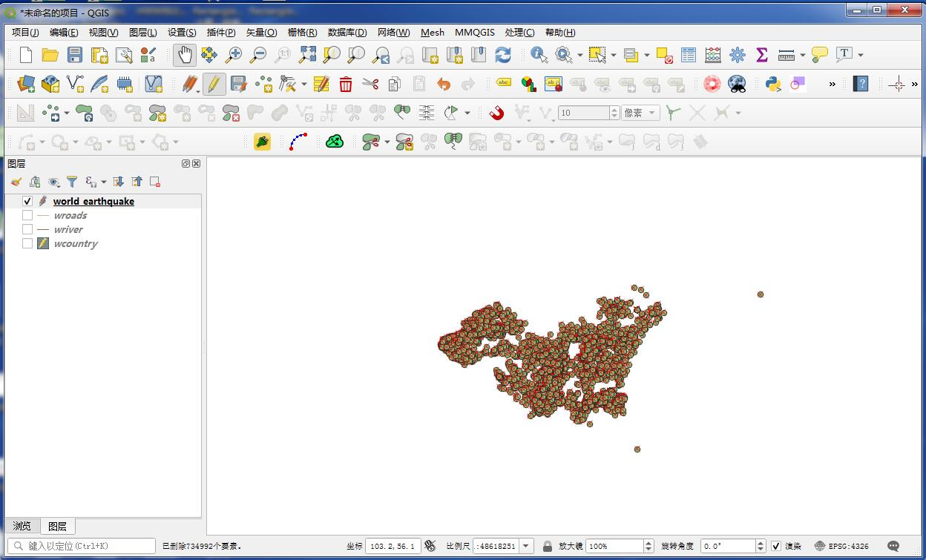Image resolution: width=926 pixels, height=560 pixels.
Task: Increase rotation angle stepper
Action: (x=760, y=542)
